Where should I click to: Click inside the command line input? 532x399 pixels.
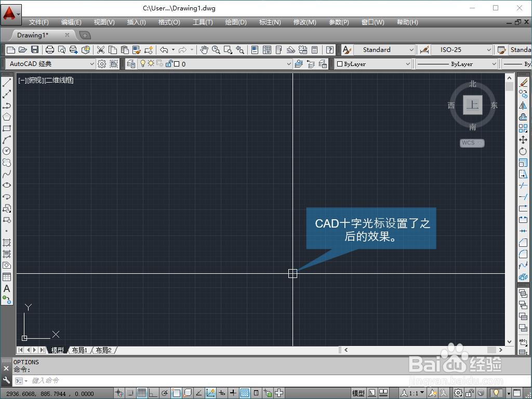pos(271,381)
